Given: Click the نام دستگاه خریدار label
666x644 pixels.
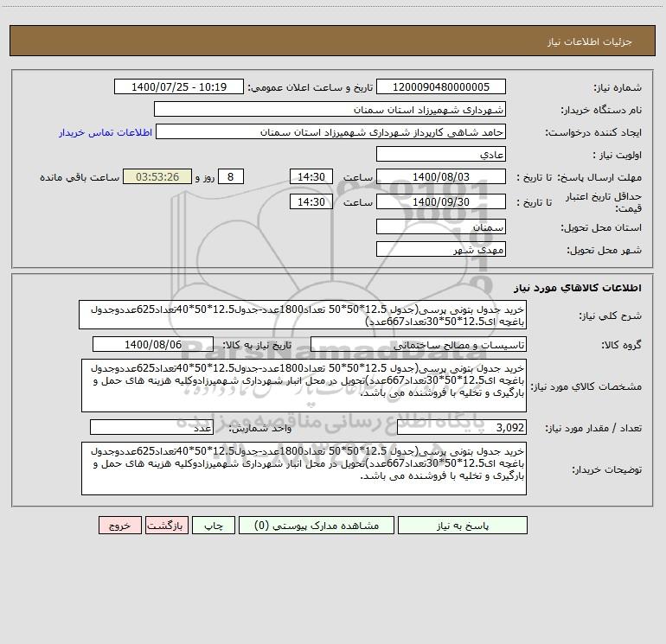Looking at the screenshot, I should click(601, 111).
